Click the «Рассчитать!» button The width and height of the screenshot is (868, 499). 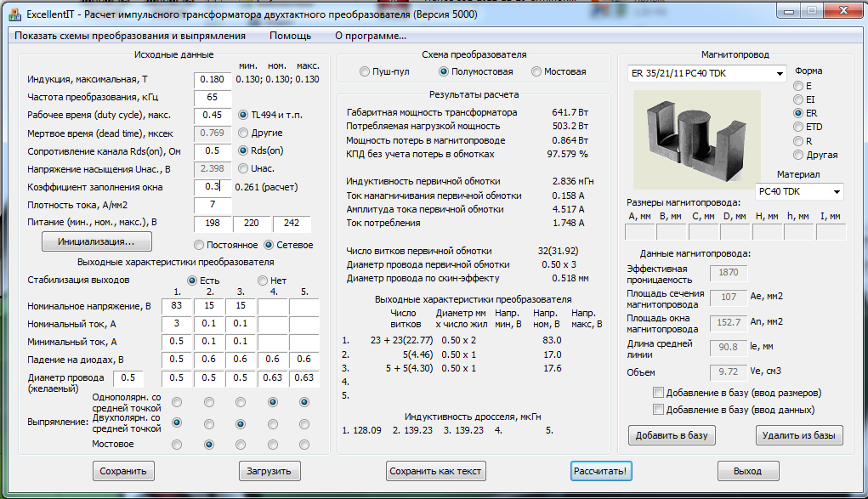pos(600,471)
